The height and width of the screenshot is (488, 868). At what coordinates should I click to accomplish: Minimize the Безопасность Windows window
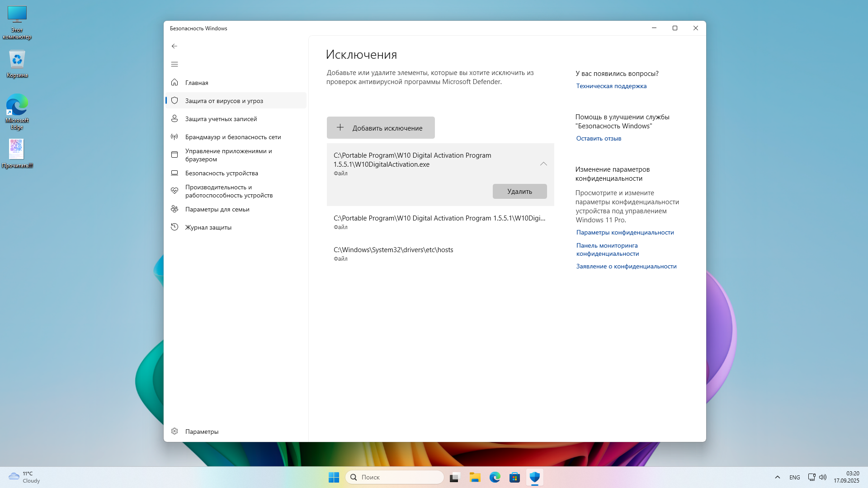click(654, 28)
